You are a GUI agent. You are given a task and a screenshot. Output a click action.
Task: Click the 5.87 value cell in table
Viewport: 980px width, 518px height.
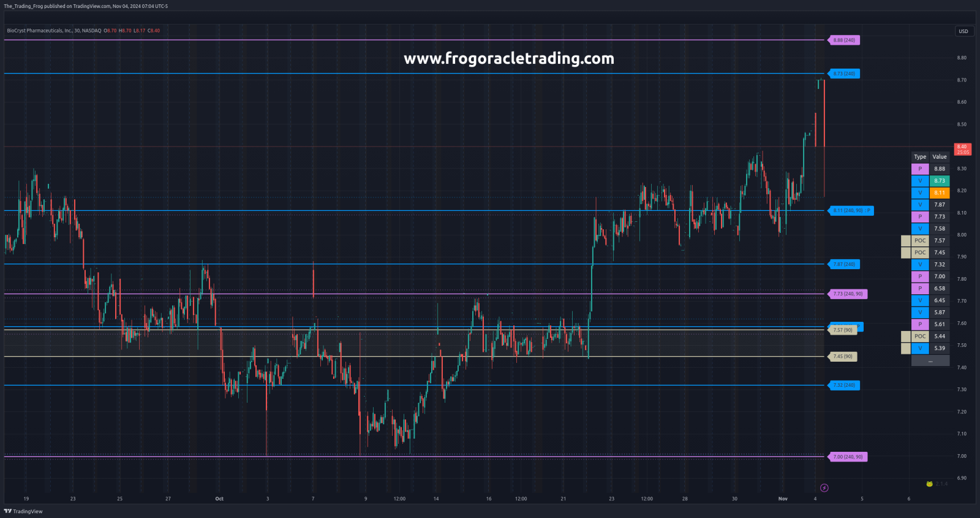point(940,313)
